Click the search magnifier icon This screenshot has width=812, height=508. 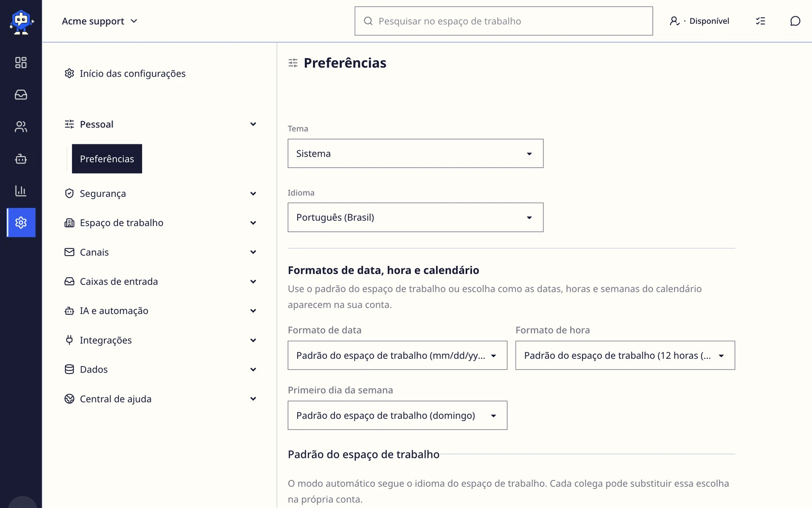368,21
